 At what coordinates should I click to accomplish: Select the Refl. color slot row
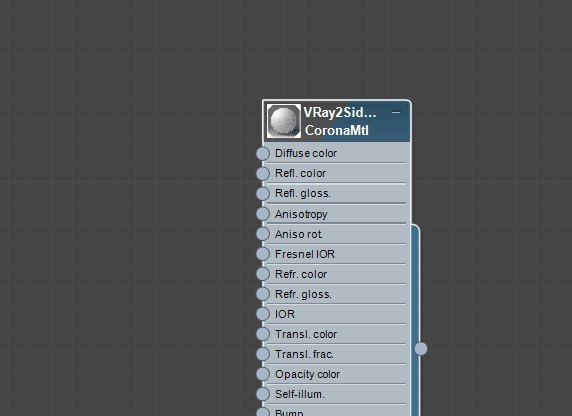(x=337, y=173)
